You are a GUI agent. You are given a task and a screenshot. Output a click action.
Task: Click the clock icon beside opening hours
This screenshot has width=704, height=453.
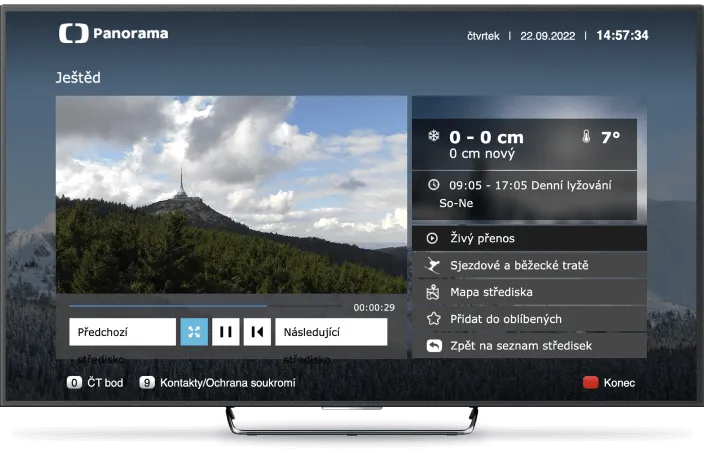tap(433, 185)
